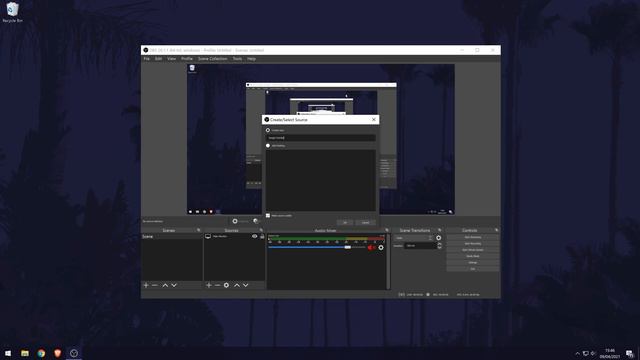Increase transition Duration with the up arrow
The width and height of the screenshot is (640, 360).
(x=439, y=244)
